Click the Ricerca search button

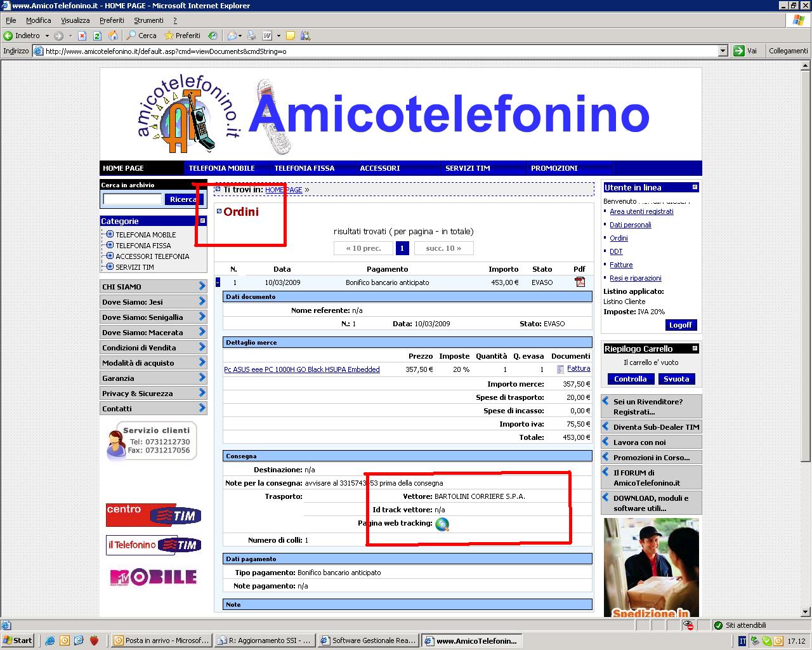click(x=183, y=199)
